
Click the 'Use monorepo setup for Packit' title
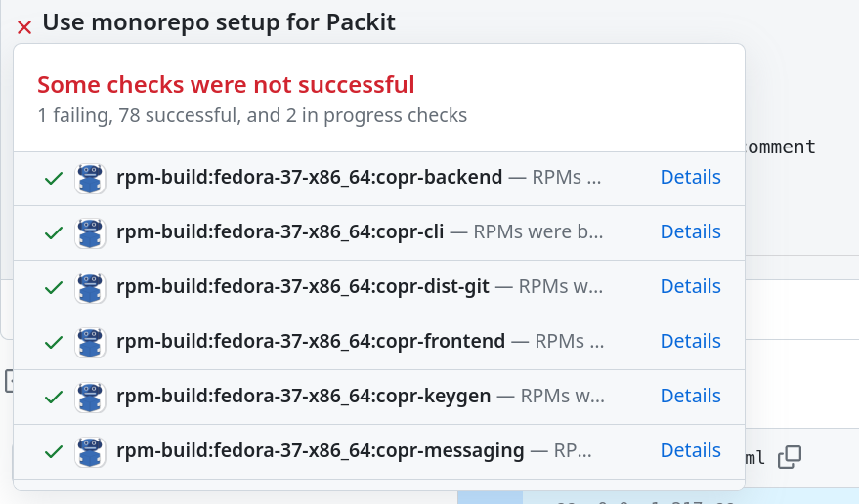point(219,22)
